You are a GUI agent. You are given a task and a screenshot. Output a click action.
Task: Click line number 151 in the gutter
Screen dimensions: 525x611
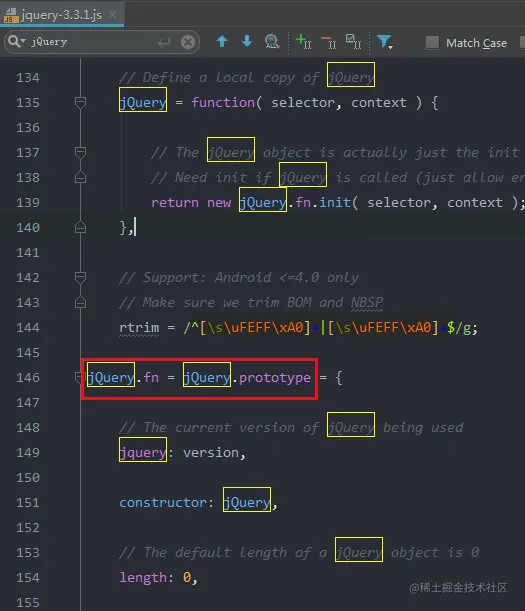coord(28,503)
